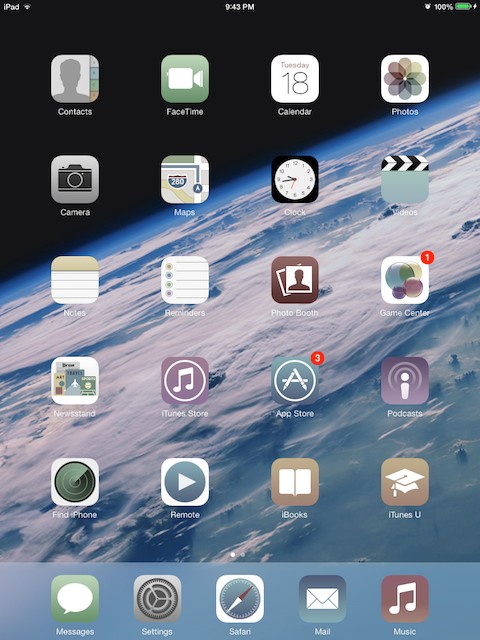Tap the Wi-Fi status icon
Image resolution: width=480 pixels, height=640 pixels.
click(27, 7)
